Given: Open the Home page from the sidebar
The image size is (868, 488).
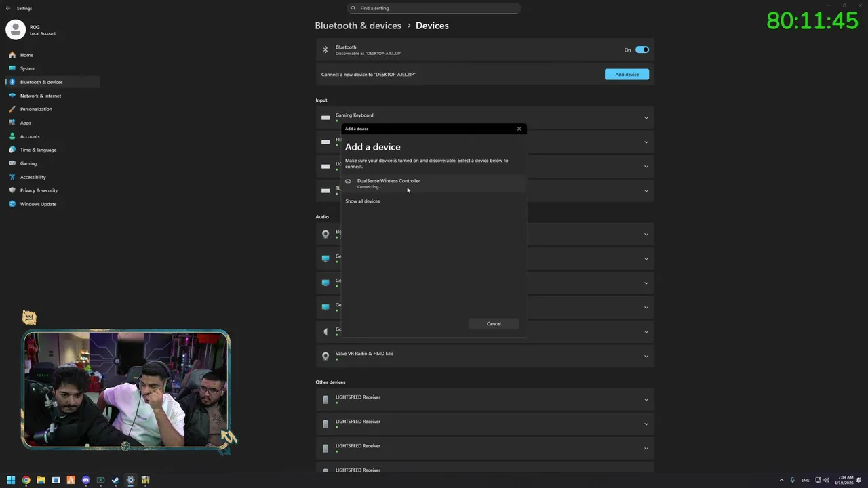Looking at the screenshot, I should click(26, 55).
